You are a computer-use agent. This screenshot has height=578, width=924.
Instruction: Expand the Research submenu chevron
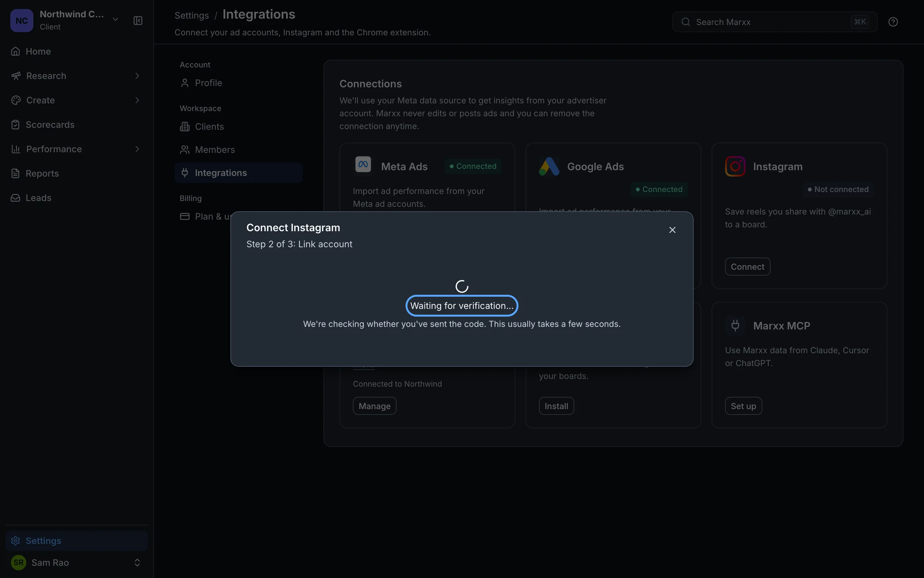point(137,76)
